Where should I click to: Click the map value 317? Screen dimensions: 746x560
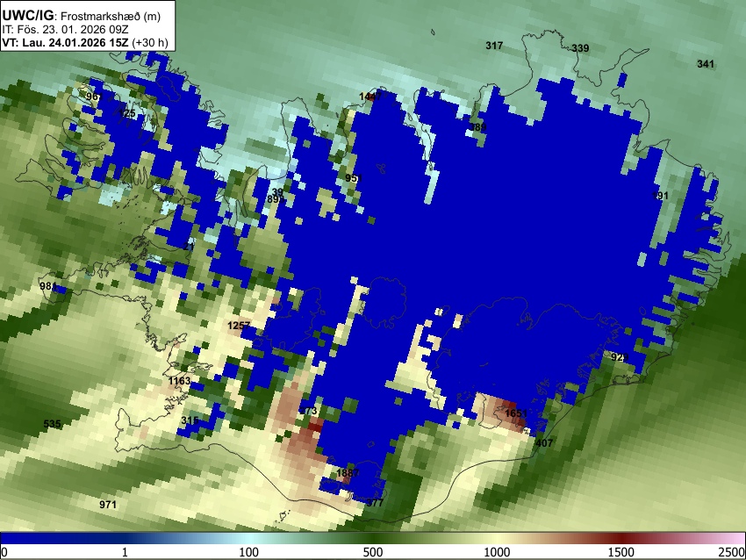click(494, 46)
